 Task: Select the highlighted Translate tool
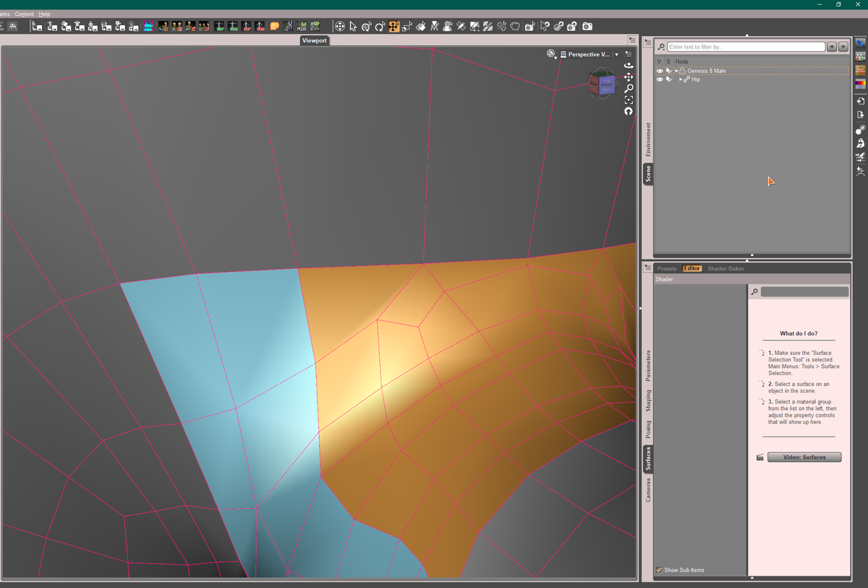click(x=394, y=26)
